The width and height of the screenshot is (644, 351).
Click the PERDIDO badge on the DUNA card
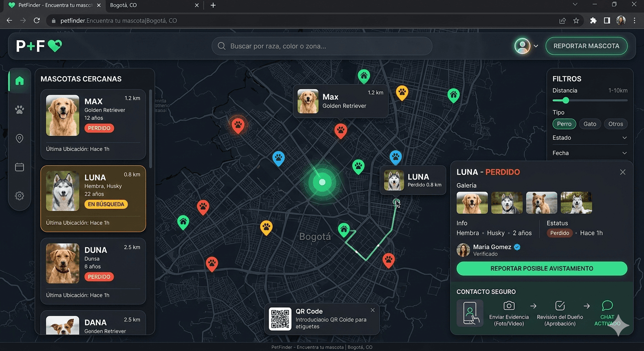click(x=99, y=277)
